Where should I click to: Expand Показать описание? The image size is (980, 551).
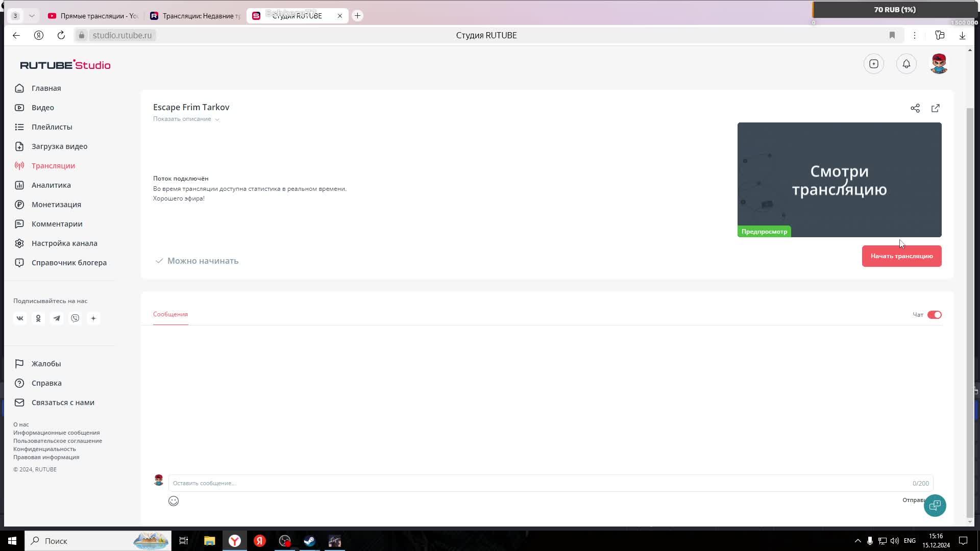point(186,119)
